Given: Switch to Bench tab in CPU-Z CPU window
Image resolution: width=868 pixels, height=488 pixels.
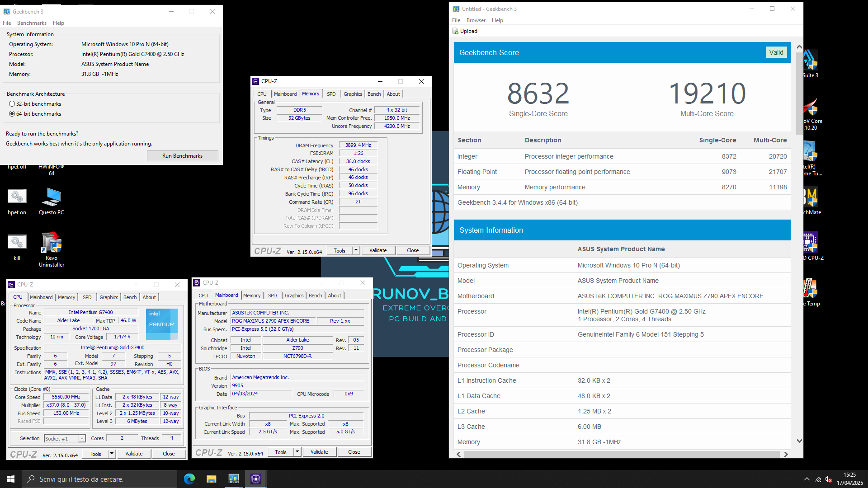Looking at the screenshot, I should (x=130, y=297).
